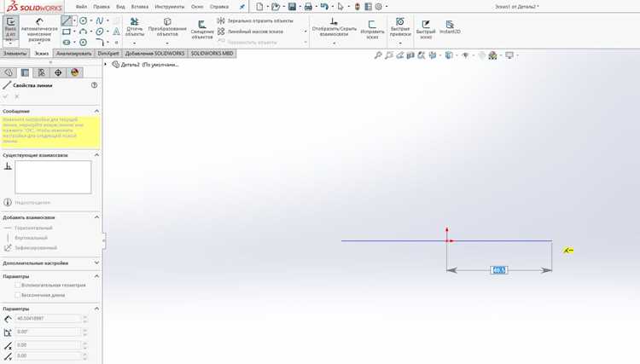Open the Файл menu
The height and width of the screenshot is (364, 640).
point(81,7)
